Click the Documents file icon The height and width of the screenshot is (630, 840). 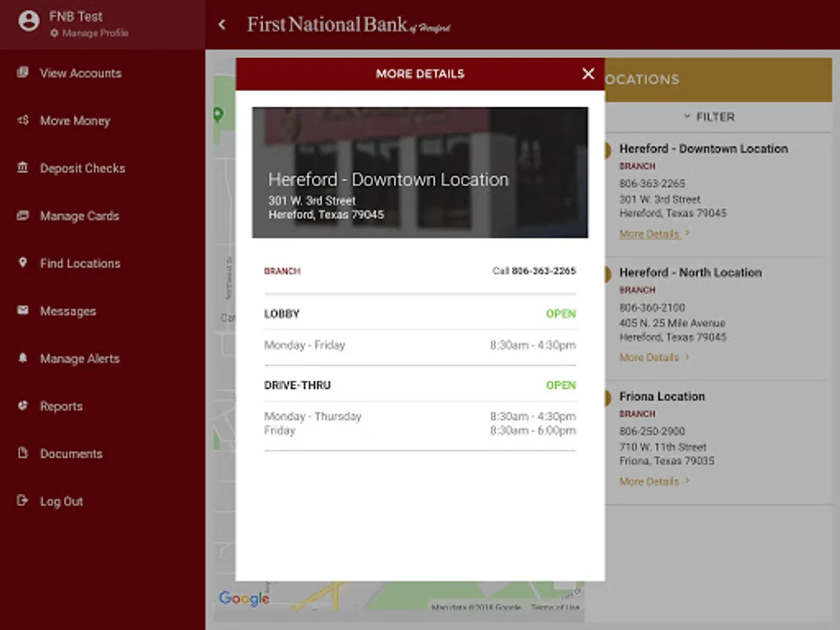point(23,453)
